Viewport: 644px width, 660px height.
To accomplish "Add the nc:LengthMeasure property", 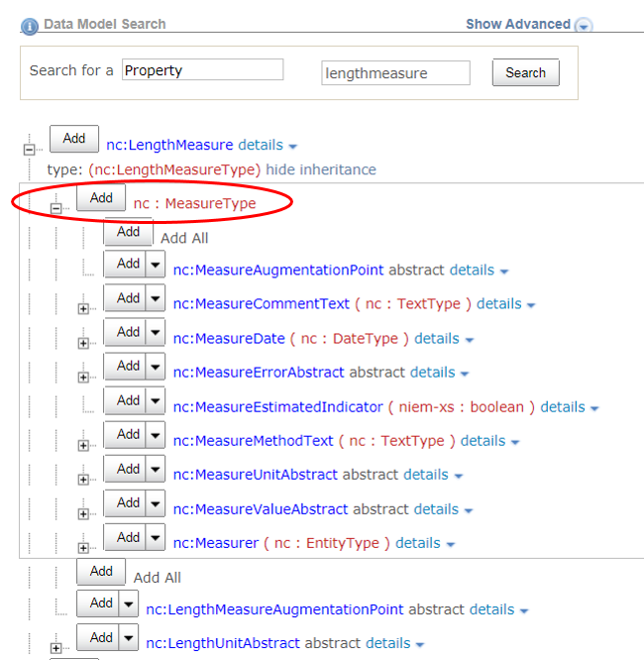I will coord(74,139).
